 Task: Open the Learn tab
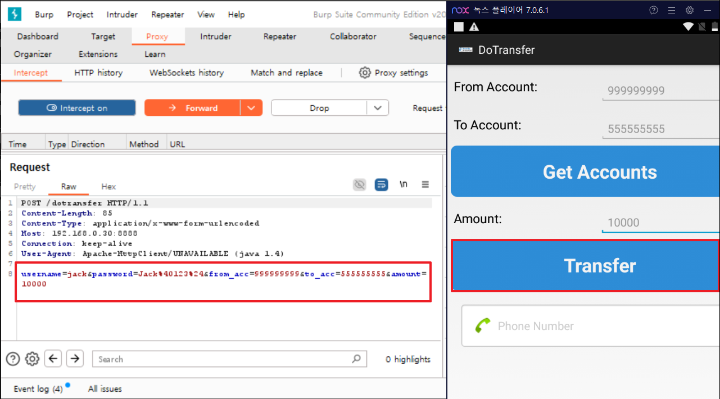pos(155,54)
